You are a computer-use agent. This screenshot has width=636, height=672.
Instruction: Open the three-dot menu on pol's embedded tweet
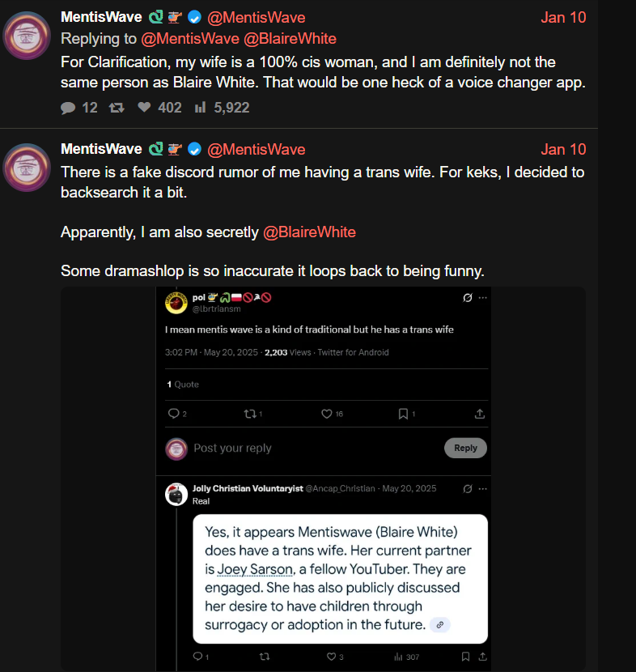coord(483,298)
